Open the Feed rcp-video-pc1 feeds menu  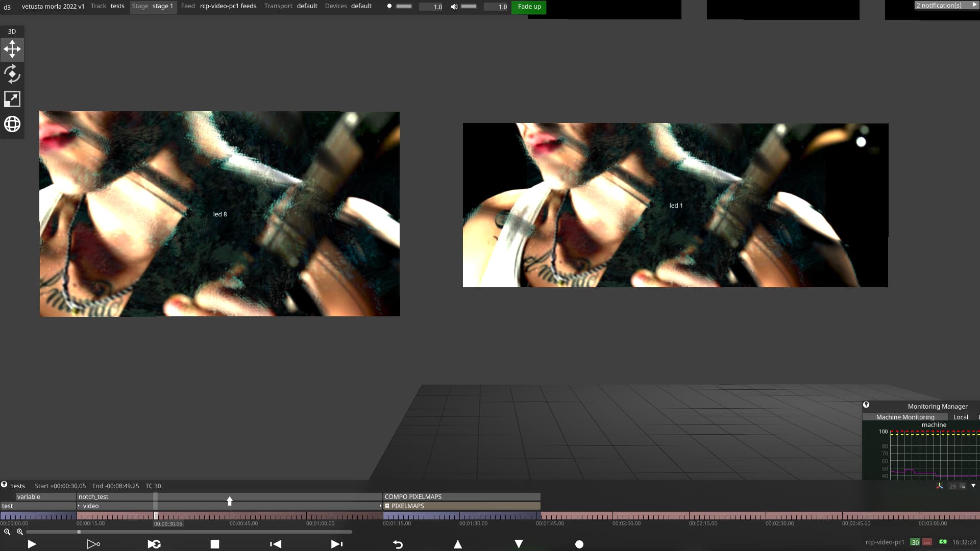pos(218,6)
